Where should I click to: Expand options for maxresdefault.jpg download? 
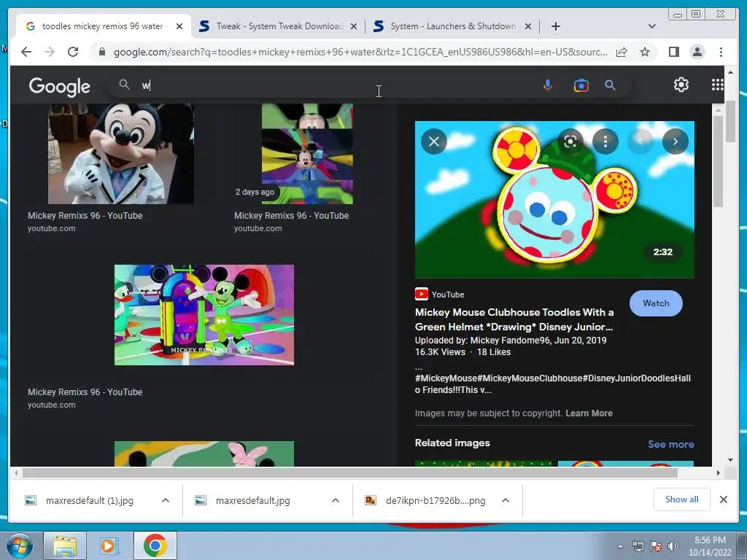pyautogui.click(x=336, y=500)
